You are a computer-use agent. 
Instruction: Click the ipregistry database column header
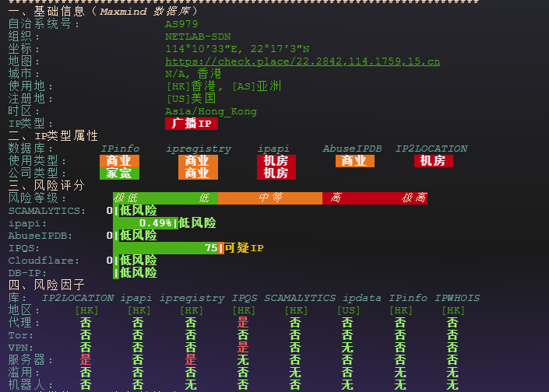click(199, 149)
